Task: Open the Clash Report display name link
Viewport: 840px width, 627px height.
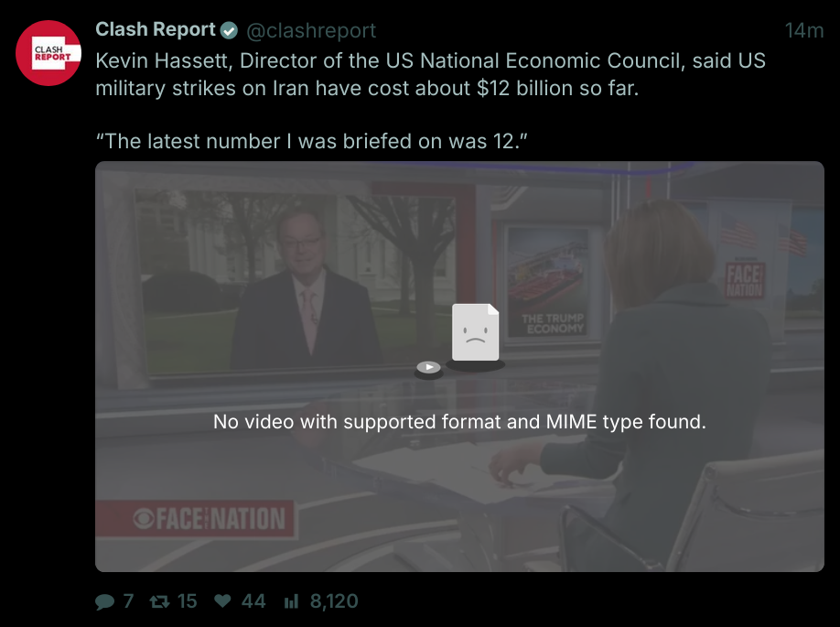Action: (156, 30)
